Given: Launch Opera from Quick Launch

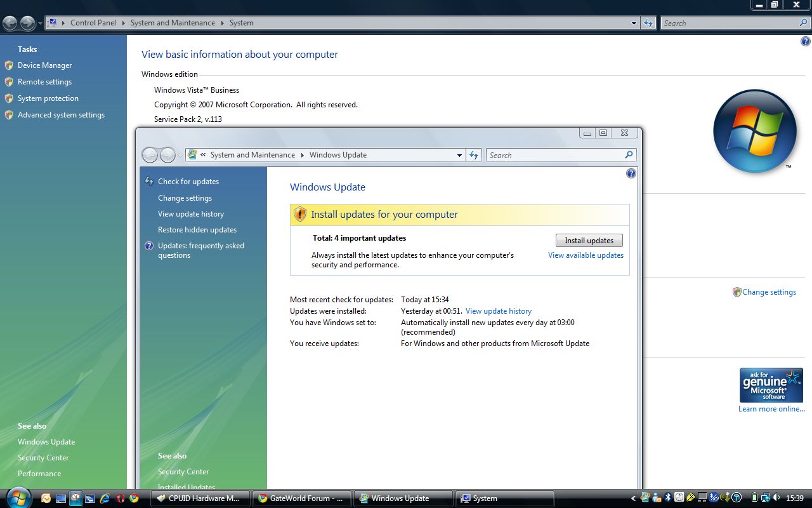Looking at the screenshot, I should pyautogui.click(x=119, y=498).
